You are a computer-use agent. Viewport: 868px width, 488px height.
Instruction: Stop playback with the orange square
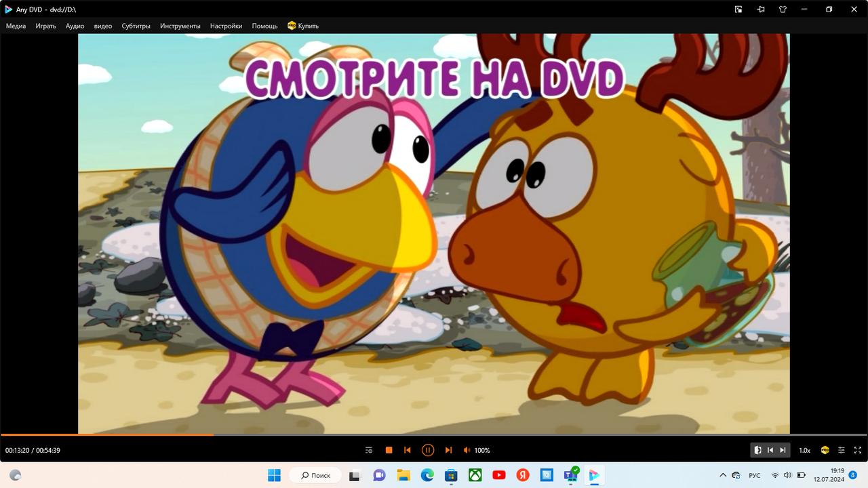point(389,450)
